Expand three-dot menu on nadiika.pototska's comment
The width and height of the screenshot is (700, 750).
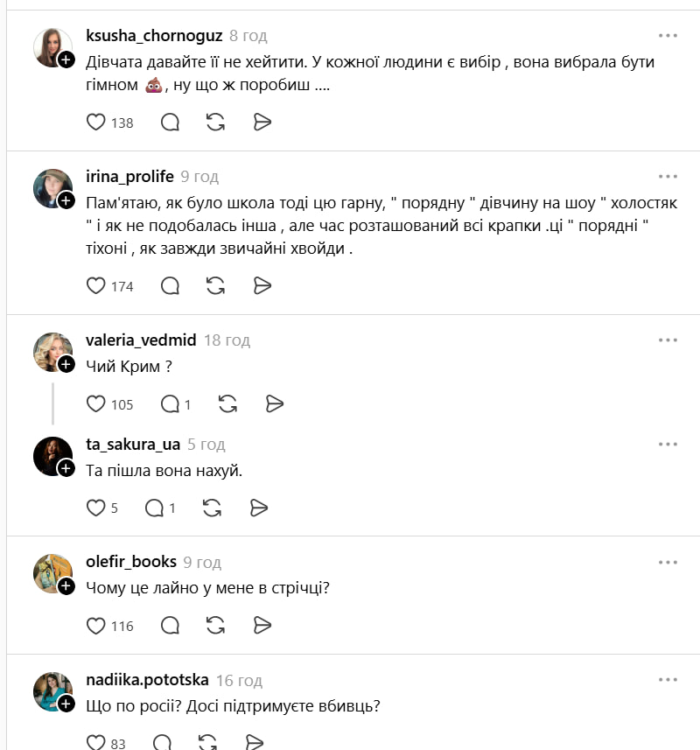pos(668,680)
